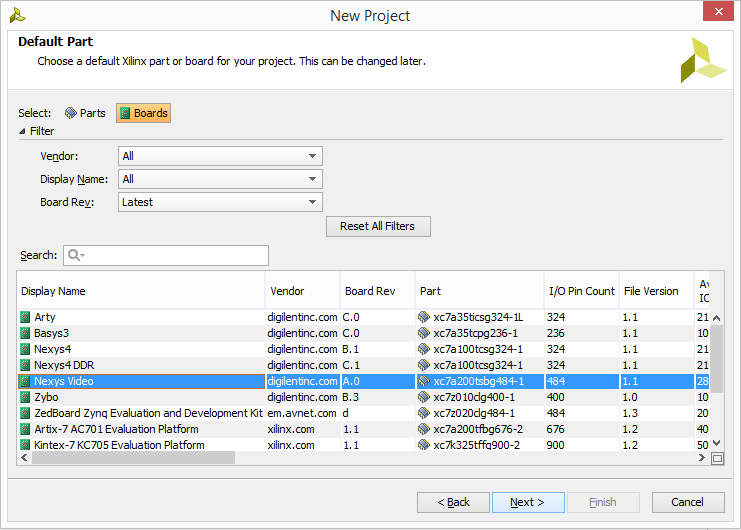This screenshot has height=530, width=741.
Task: Open the Display Name dropdown
Action: (220, 179)
